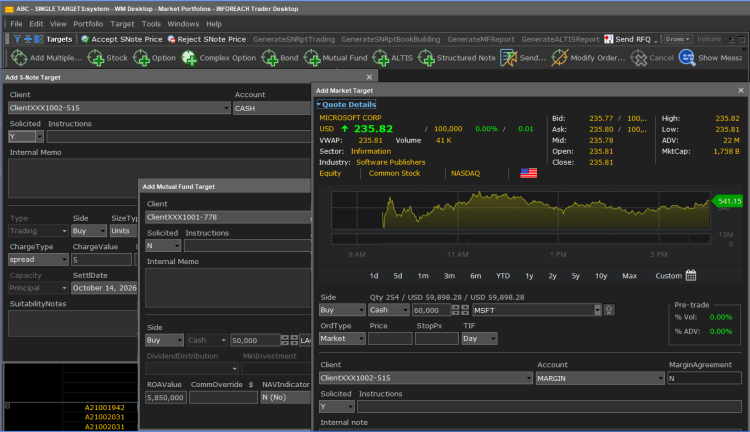Open the OrdType Market dropdown
Screen dimensions: 750x432
pos(361,339)
